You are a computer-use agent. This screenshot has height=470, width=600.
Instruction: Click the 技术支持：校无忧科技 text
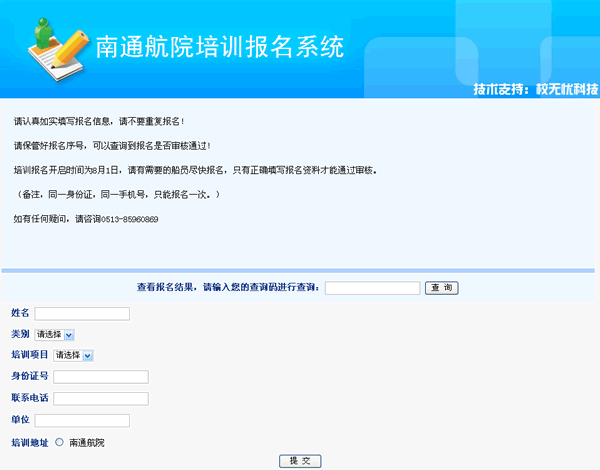tap(535, 89)
